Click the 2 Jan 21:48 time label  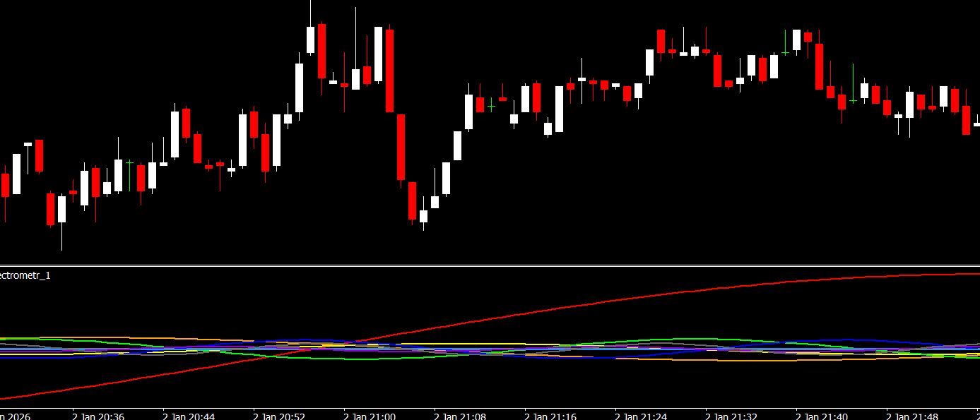tap(912, 416)
